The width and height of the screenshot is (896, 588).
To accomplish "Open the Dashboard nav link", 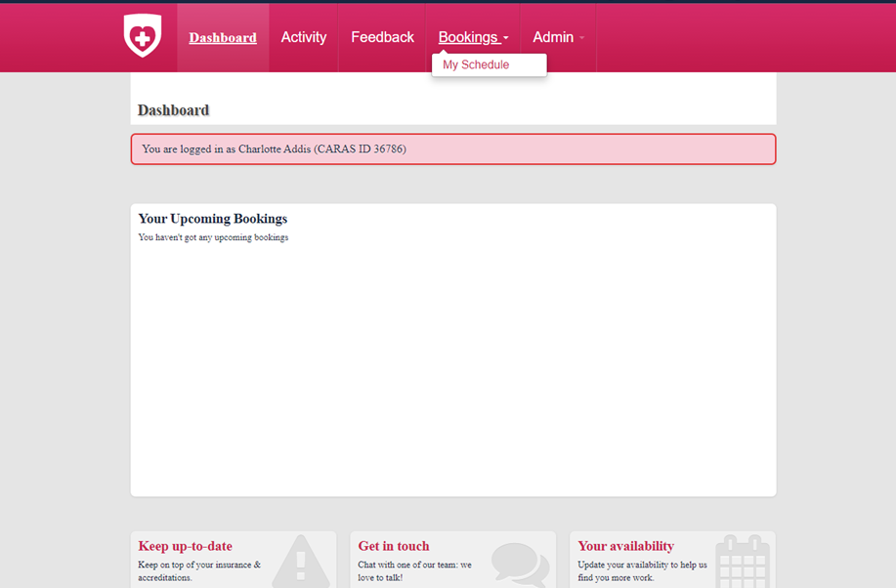I will click(x=223, y=38).
